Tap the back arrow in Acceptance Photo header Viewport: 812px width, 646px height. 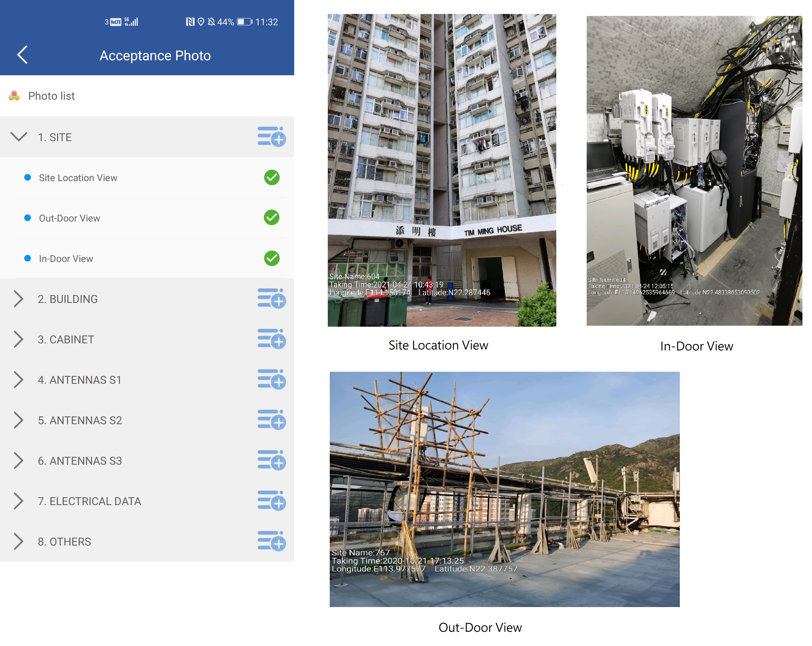click(22, 55)
